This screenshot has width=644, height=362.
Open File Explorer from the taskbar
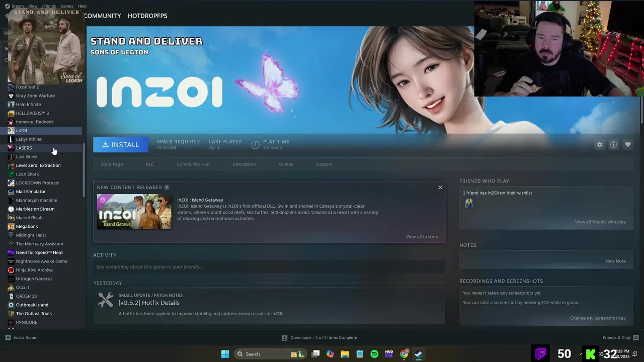(x=345, y=354)
